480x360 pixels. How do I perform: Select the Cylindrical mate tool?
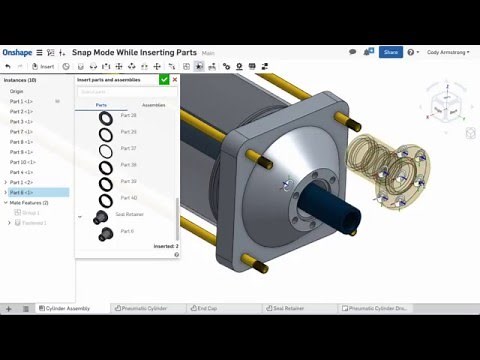pyautogui.click(x=132, y=67)
